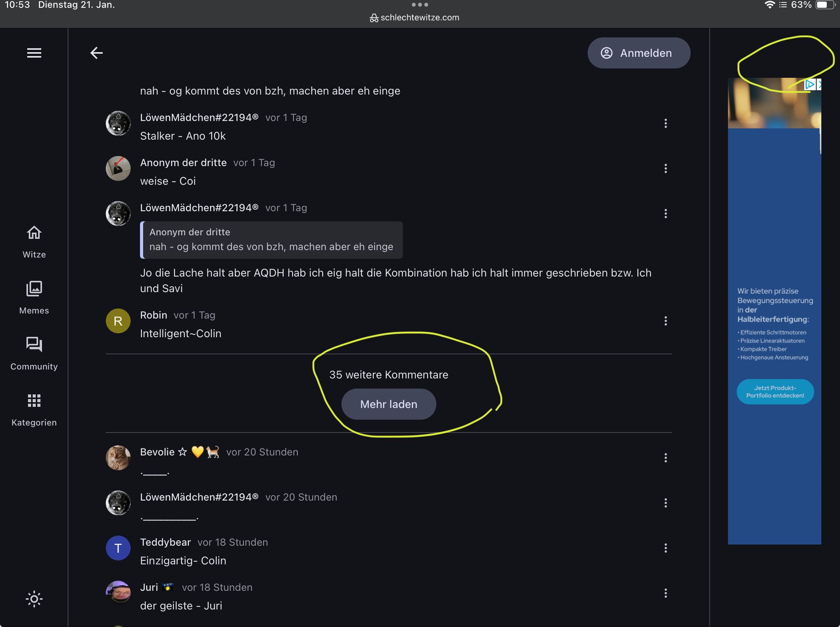The image size is (840, 627).
Task: Open options menu for Robin's comment
Action: (x=665, y=321)
